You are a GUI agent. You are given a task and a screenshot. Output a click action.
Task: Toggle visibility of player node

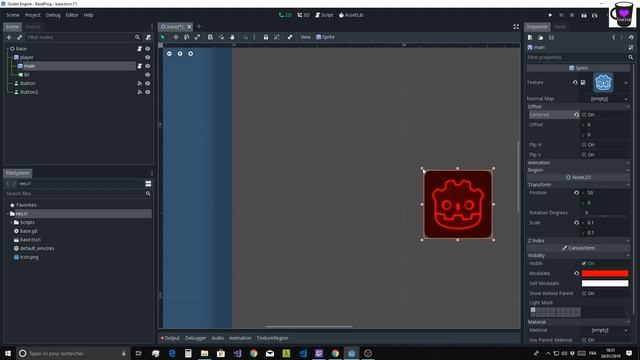point(148,58)
